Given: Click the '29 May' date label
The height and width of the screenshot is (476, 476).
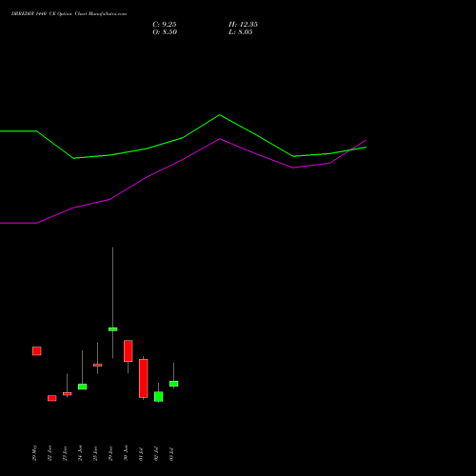Looking at the screenshot, I should pyautogui.click(x=34, y=453).
